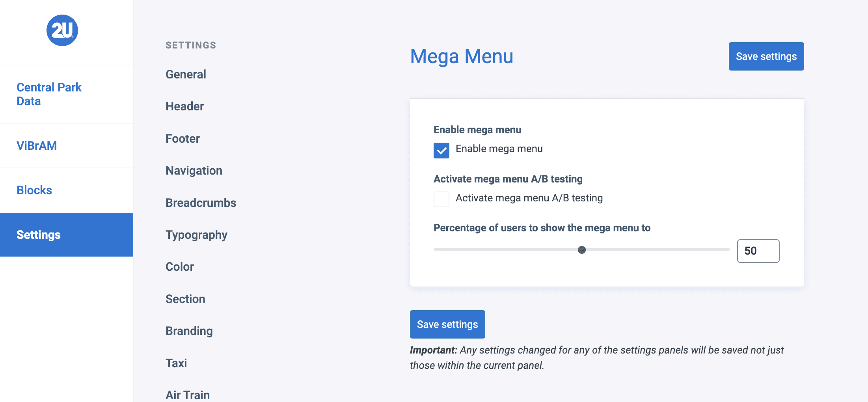
Task: Uncheck the Enable mega menu checkbox
Action: [x=441, y=150]
